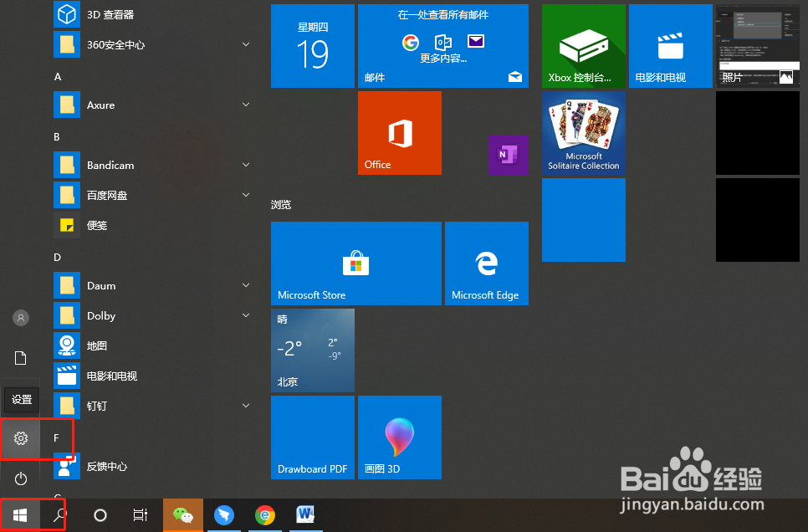
Task: Expand the Bandicam folder chevron
Action: [246, 165]
